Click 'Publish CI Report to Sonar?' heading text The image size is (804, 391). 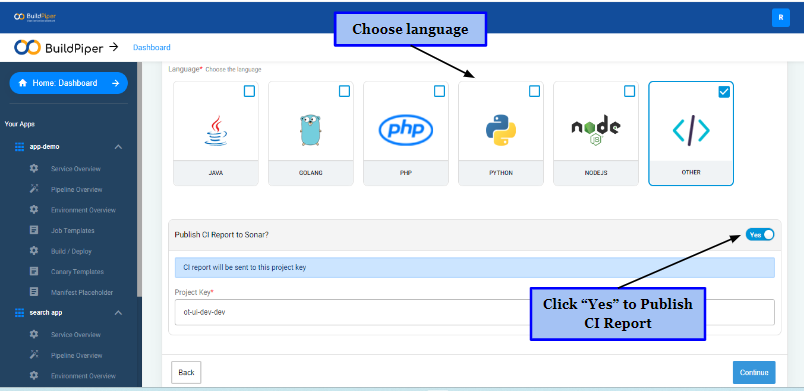(222, 235)
